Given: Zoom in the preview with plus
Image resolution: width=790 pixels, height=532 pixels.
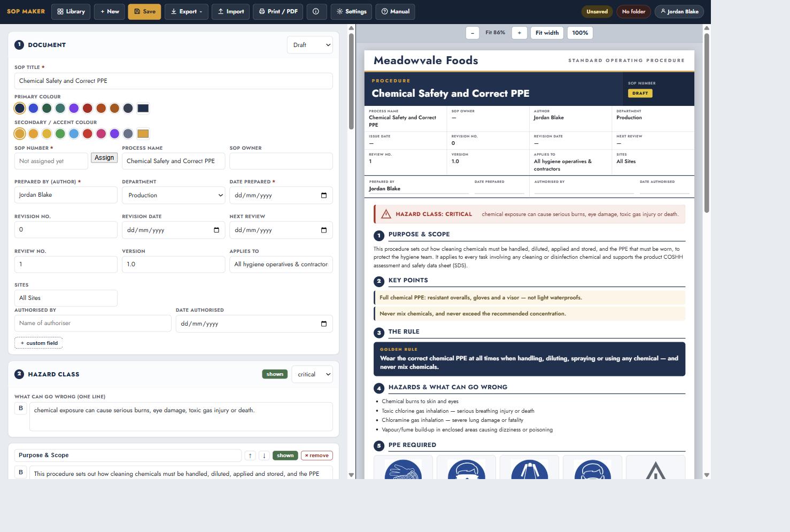Looking at the screenshot, I should [519, 33].
